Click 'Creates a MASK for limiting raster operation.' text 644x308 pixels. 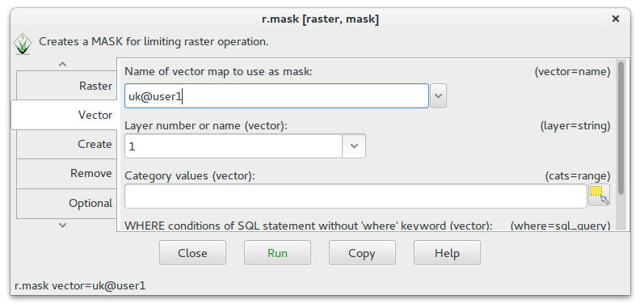[154, 42]
